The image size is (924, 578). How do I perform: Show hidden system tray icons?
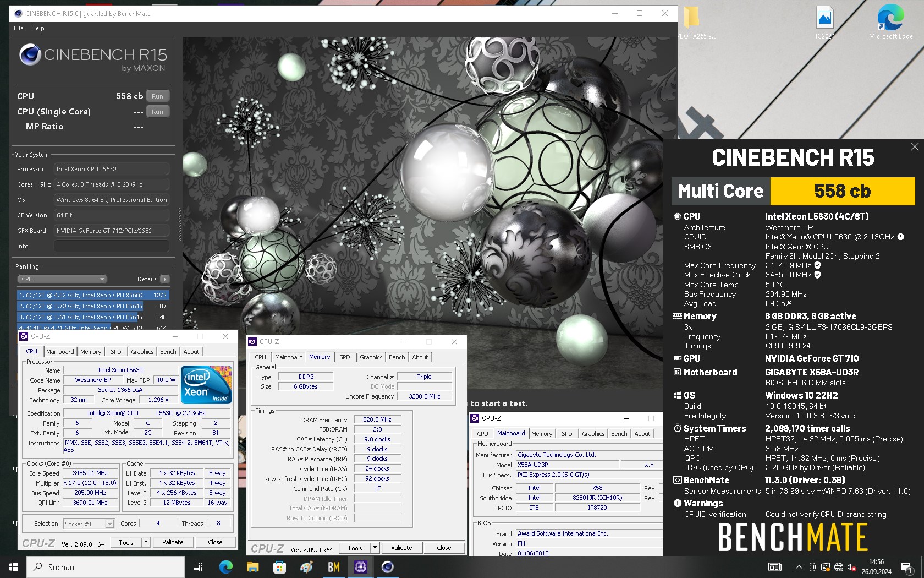(x=799, y=567)
